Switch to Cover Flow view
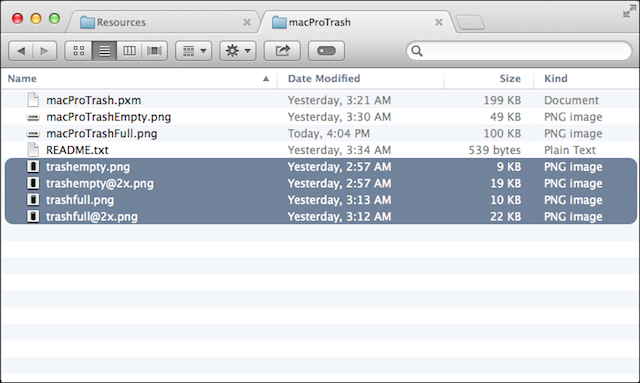Viewport: 640px width, 383px height. tap(154, 51)
